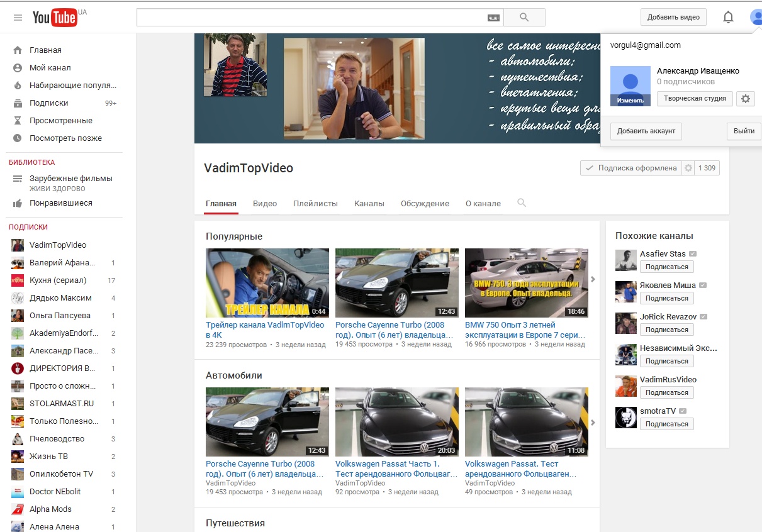The height and width of the screenshot is (532, 762).
Task: Subscribe to smotraTV
Action: coord(667,424)
